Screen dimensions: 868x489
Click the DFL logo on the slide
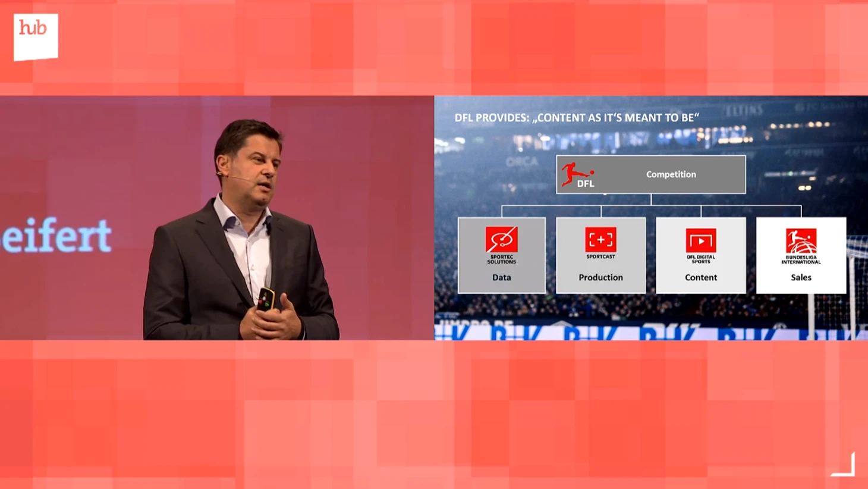(x=577, y=175)
